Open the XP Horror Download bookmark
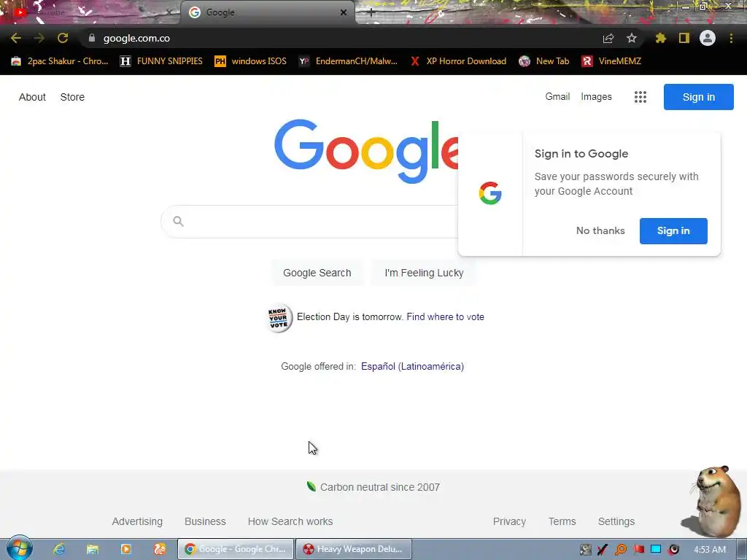The height and width of the screenshot is (560, 747). (x=458, y=61)
